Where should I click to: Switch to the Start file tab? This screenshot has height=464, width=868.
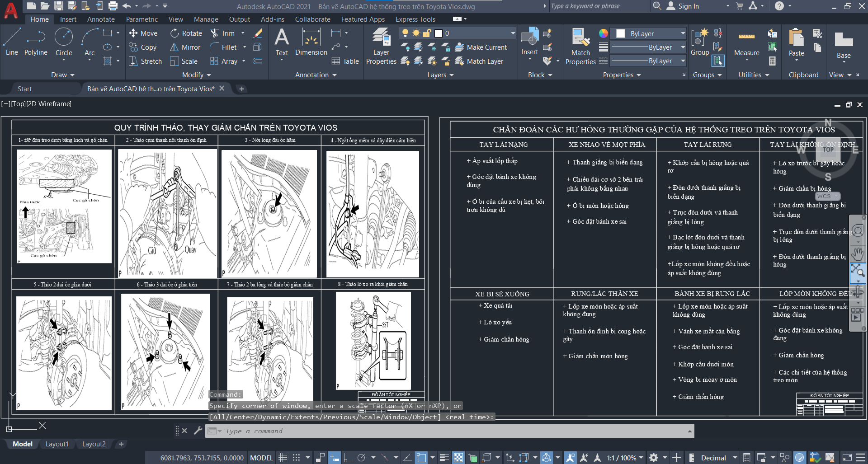(x=24, y=89)
